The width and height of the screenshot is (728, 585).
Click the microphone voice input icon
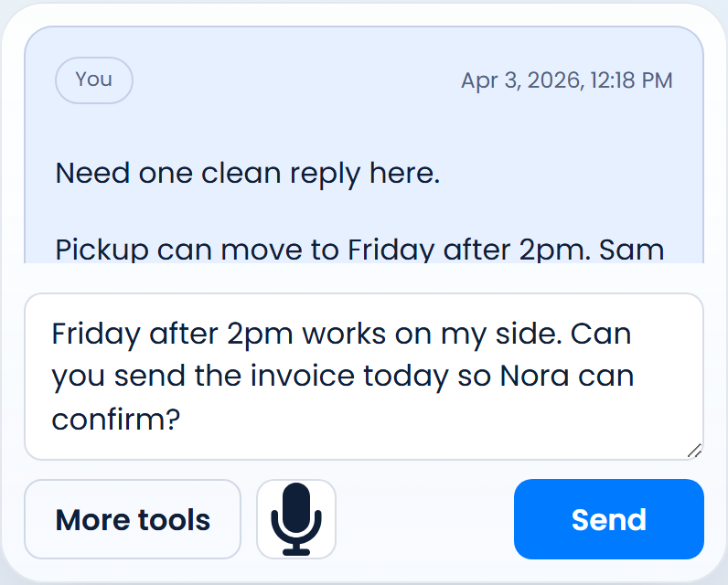[296, 519]
